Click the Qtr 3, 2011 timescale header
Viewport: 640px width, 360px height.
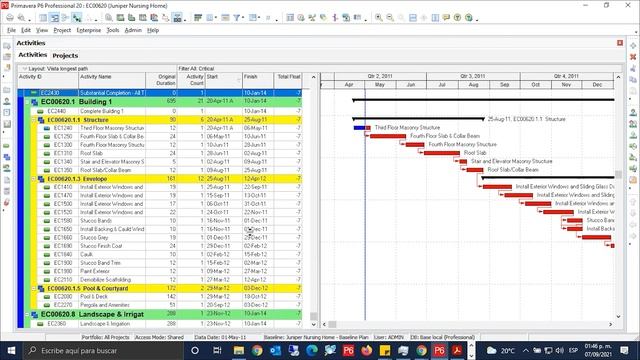coord(473,76)
